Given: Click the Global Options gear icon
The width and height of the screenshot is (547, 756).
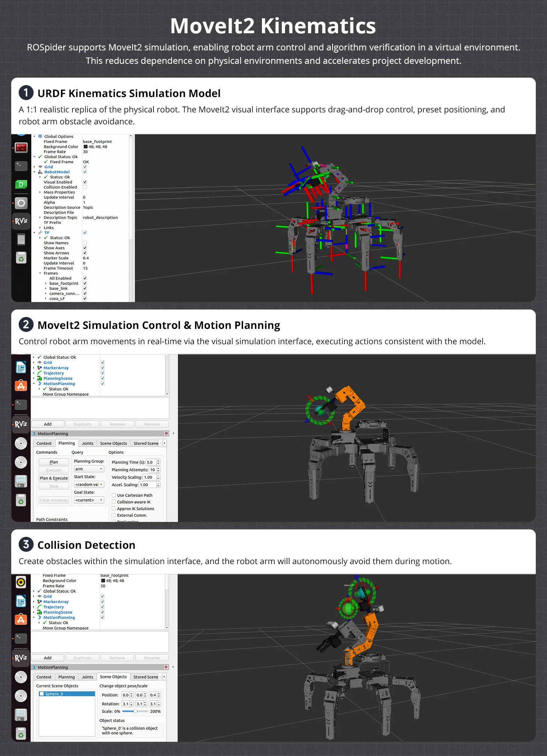Looking at the screenshot, I should click(x=40, y=137).
